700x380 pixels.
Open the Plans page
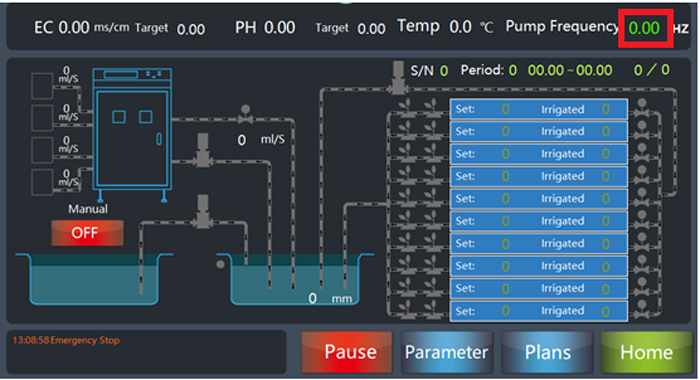547,352
